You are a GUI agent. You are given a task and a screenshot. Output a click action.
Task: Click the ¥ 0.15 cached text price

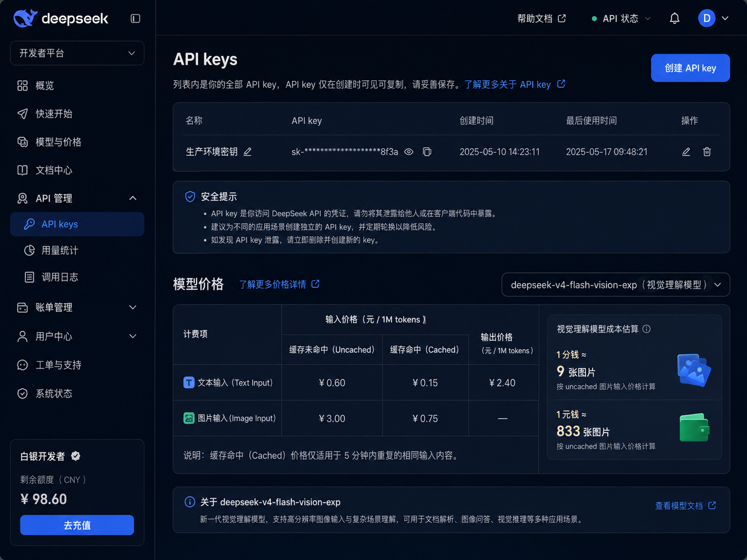point(425,383)
